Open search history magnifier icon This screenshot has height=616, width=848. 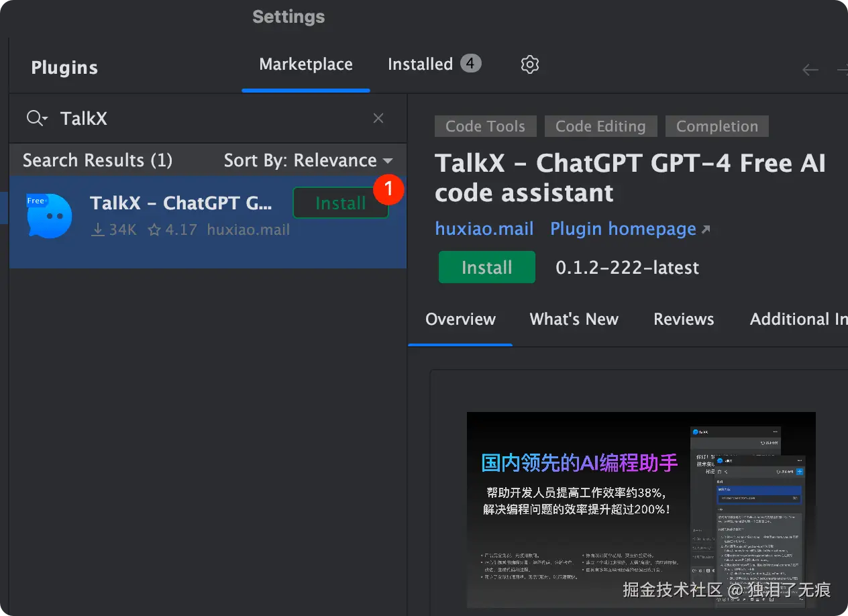[37, 119]
